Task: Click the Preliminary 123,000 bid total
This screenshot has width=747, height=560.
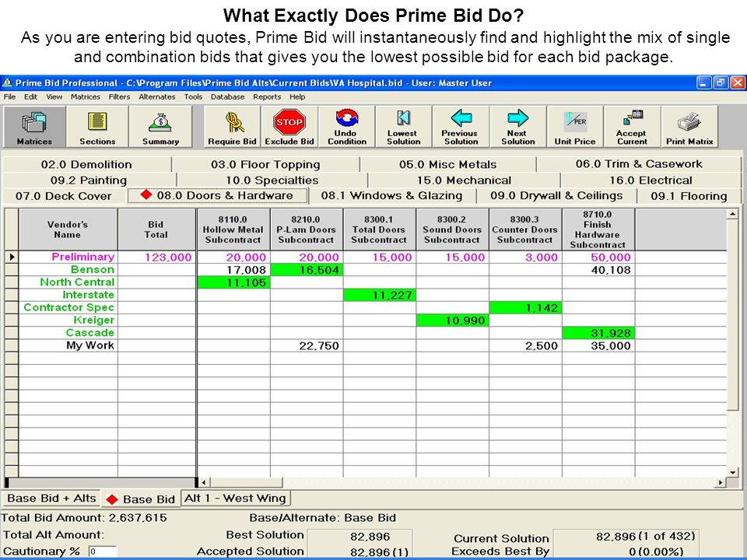Action: pyautogui.click(x=156, y=257)
